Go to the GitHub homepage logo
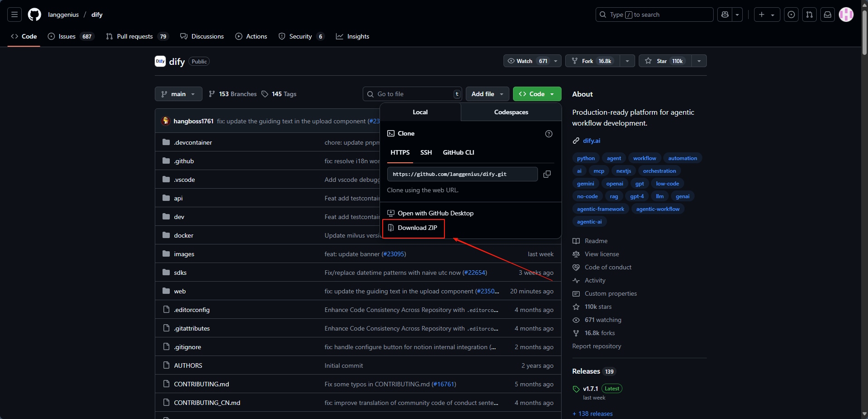This screenshot has width=868, height=419. pos(35,15)
